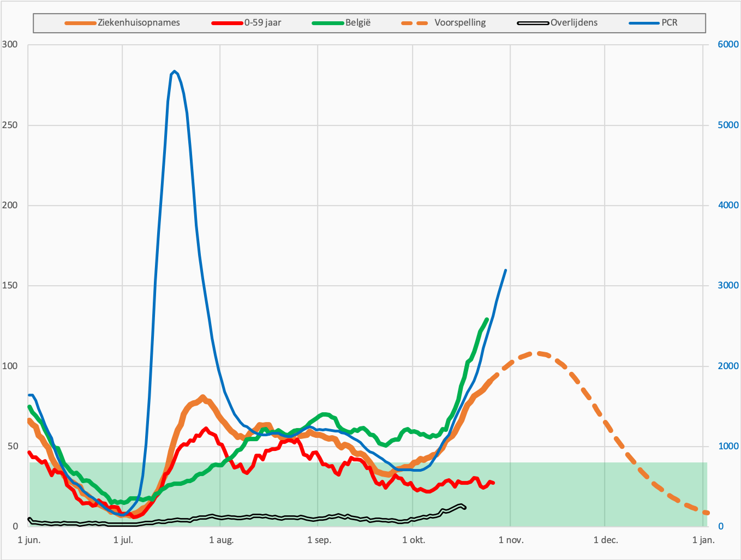The height and width of the screenshot is (560, 741).
Task: Click the 1 jul. date label
Action: [x=123, y=540]
